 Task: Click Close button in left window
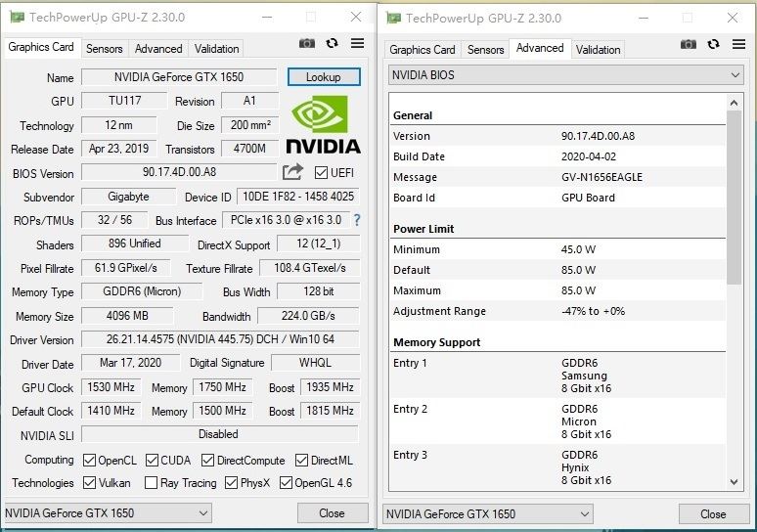coord(333,513)
